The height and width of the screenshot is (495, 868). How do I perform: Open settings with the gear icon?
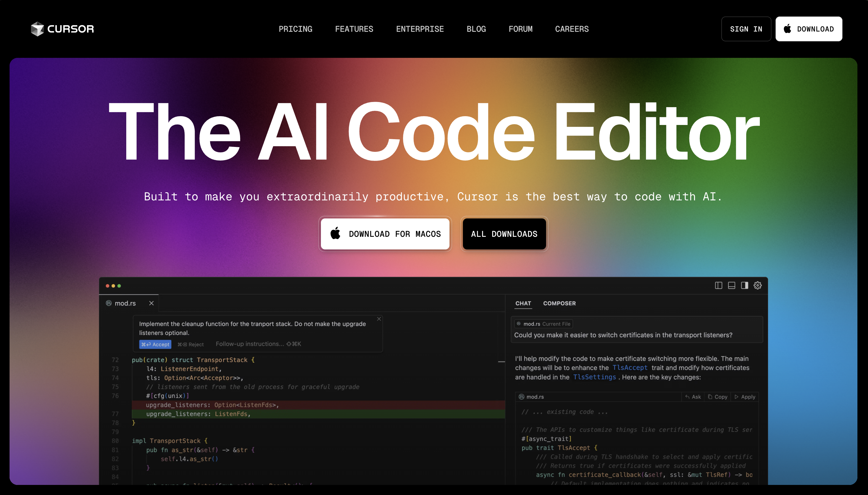point(757,286)
